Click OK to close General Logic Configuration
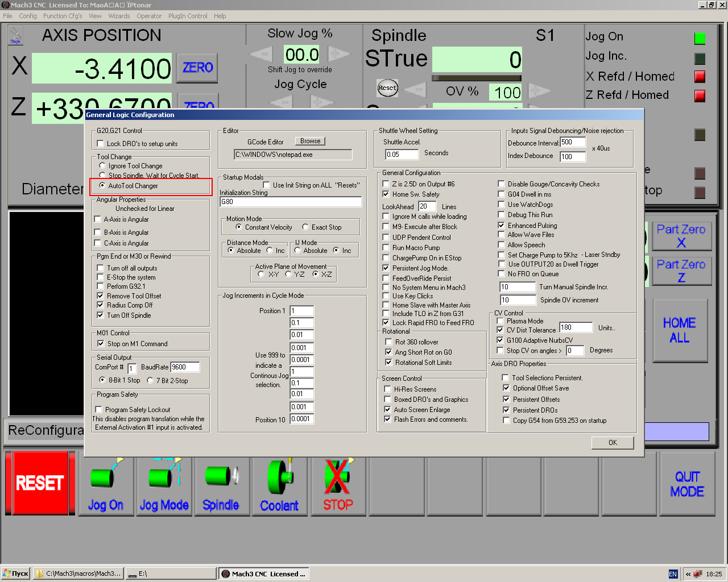728x582 pixels. click(x=613, y=443)
